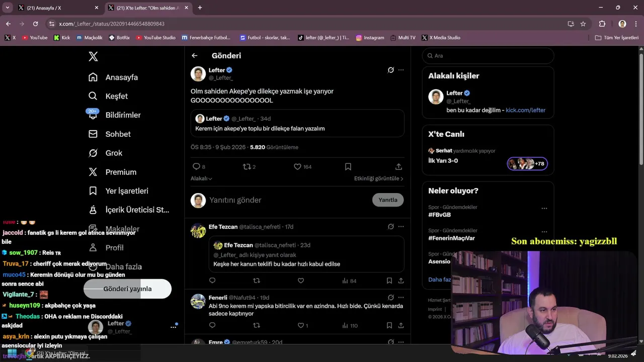The width and height of the screenshot is (644, 362).
Task: Open Etkinliği görüntüle link
Action: tap(378, 178)
